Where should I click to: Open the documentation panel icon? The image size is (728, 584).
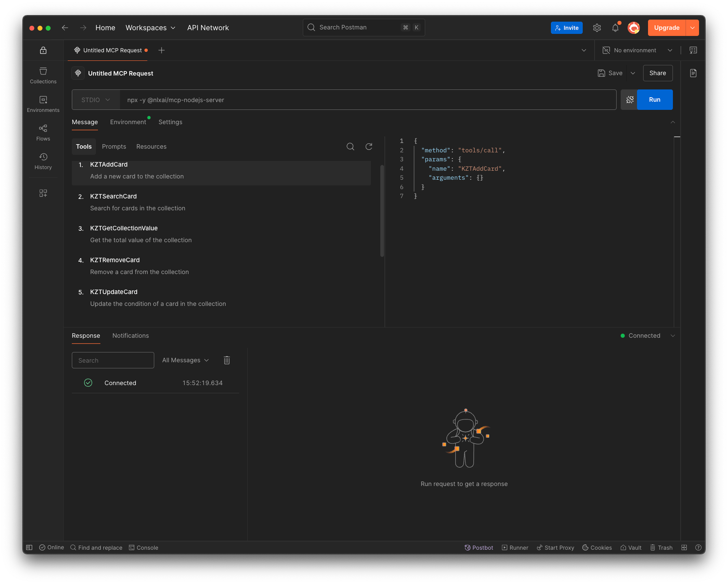point(693,73)
